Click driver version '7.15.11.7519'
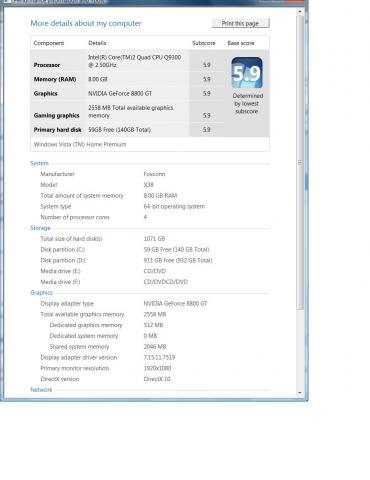This screenshot has height=480, width=370. coord(159,357)
